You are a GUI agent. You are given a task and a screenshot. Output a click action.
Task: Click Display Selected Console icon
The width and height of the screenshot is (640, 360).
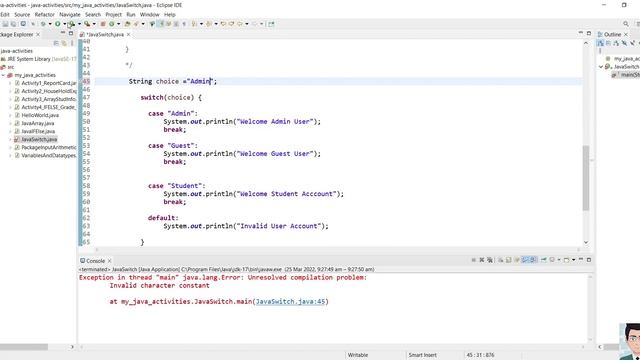coord(552,260)
